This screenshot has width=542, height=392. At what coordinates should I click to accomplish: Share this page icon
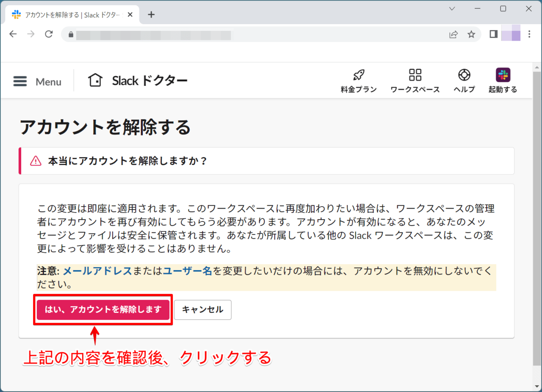point(454,35)
